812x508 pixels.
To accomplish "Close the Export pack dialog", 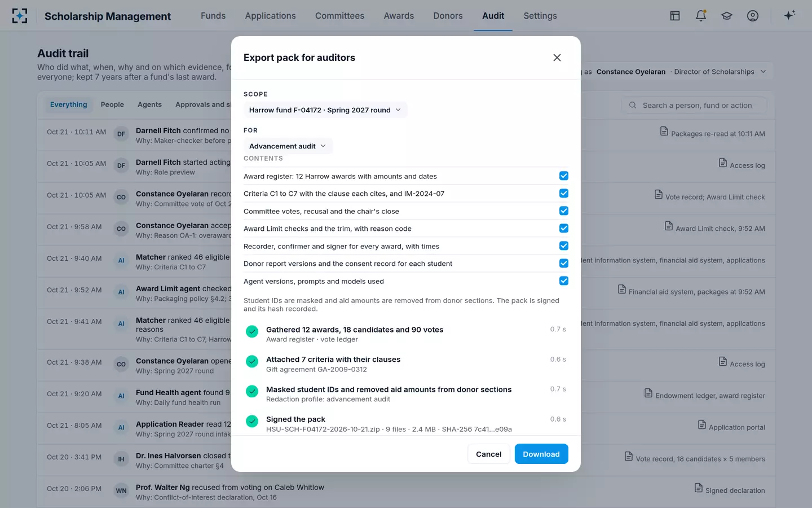I will (x=557, y=58).
